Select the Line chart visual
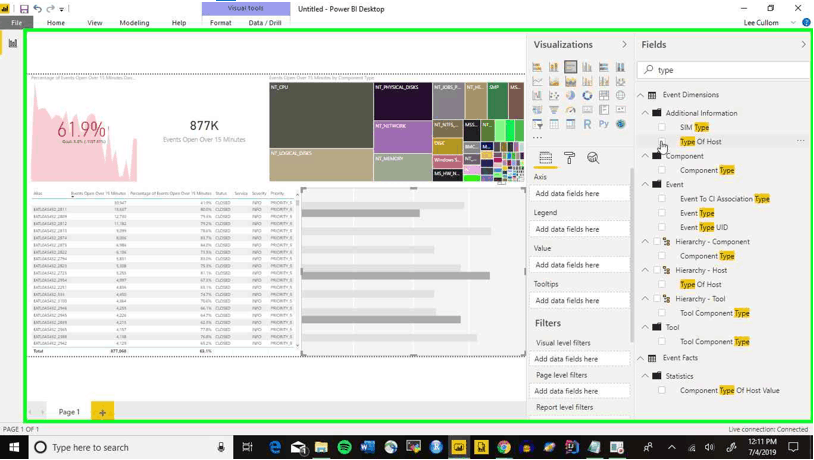The width and height of the screenshot is (814, 460). 537,82
